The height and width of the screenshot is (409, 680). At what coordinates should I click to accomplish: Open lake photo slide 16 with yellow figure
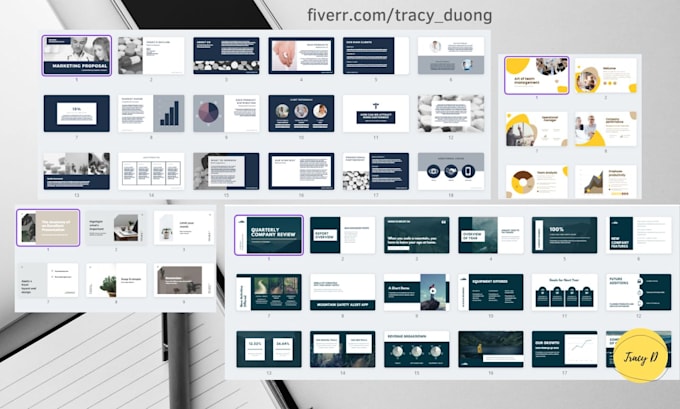(x=491, y=349)
